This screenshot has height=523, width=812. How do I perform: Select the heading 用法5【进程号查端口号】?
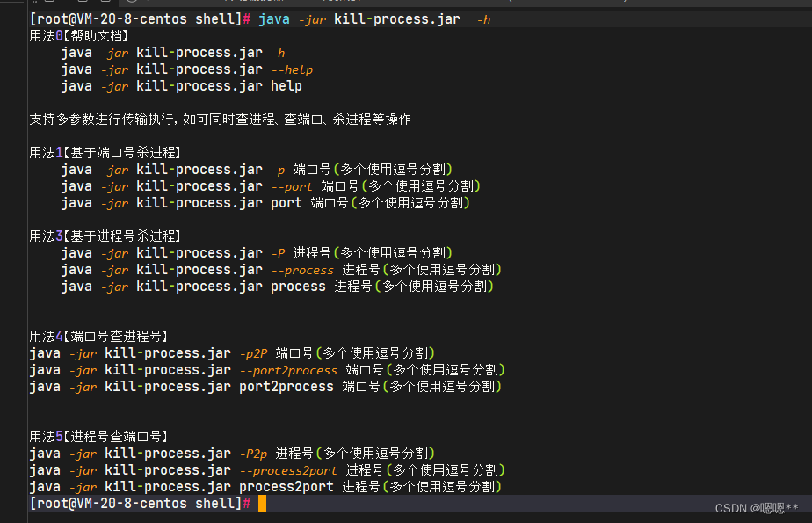(98, 437)
